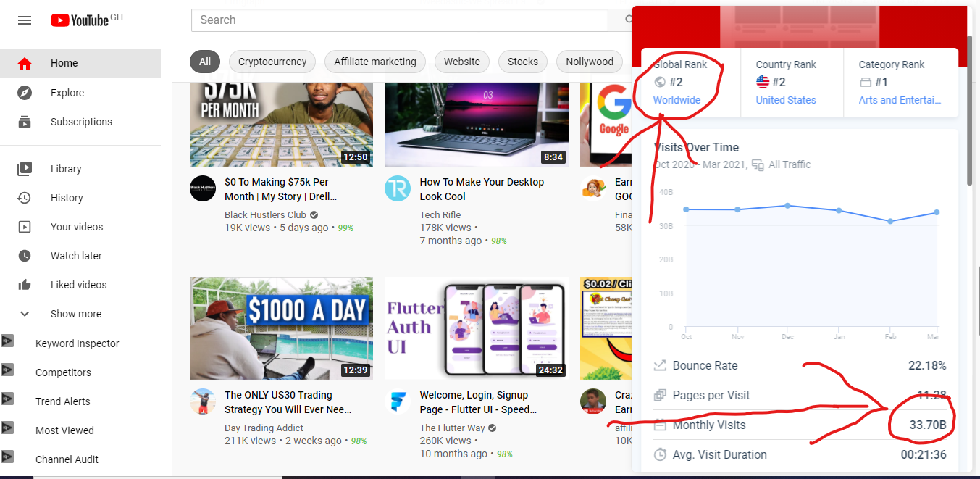Open The Flutter Way channel name
980x479 pixels.
click(453, 428)
